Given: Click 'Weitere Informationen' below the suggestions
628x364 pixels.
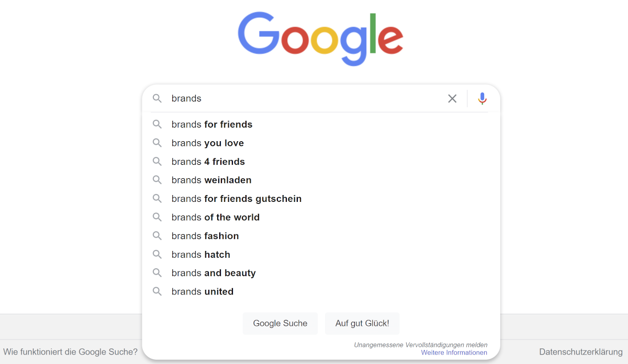Looking at the screenshot, I should (454, 352).
